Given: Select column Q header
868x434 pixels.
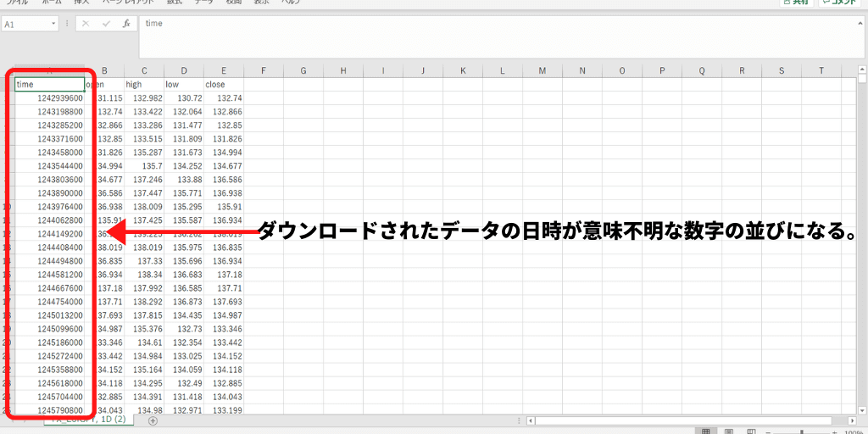Looking at the screenshot, I should 702,71.
